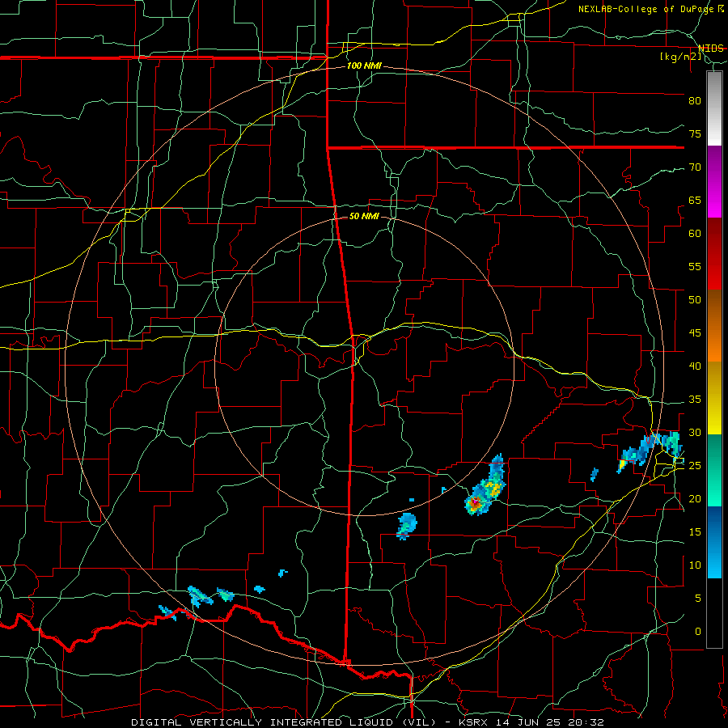The height and width of the screenshot is (728, 728).
Task: Click the scale value 25
Action: 695,466
